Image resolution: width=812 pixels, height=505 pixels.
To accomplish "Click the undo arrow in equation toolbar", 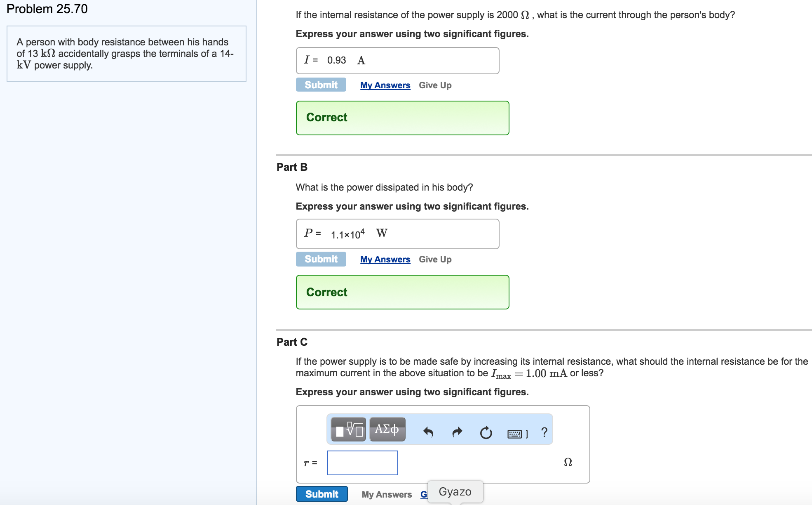I will point(428,432).
